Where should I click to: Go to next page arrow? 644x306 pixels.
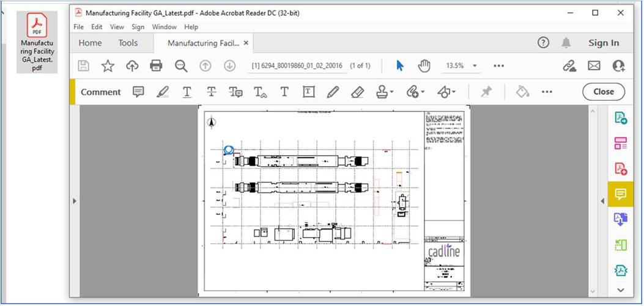click(229, 65)
